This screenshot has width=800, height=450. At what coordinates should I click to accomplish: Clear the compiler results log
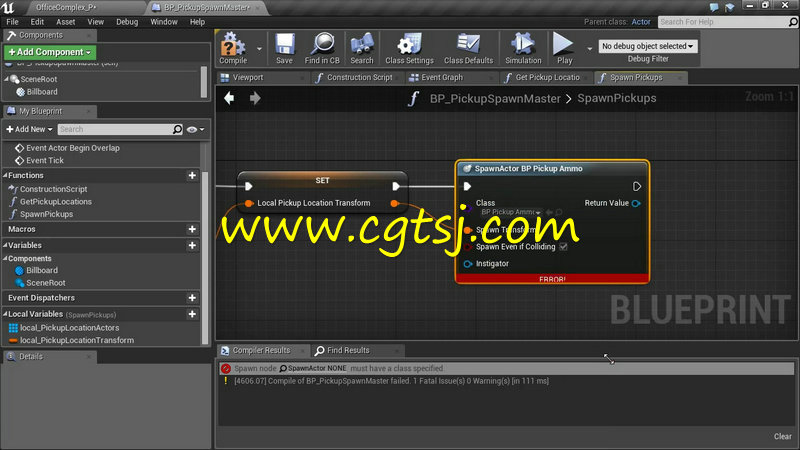tap(782, 437)
